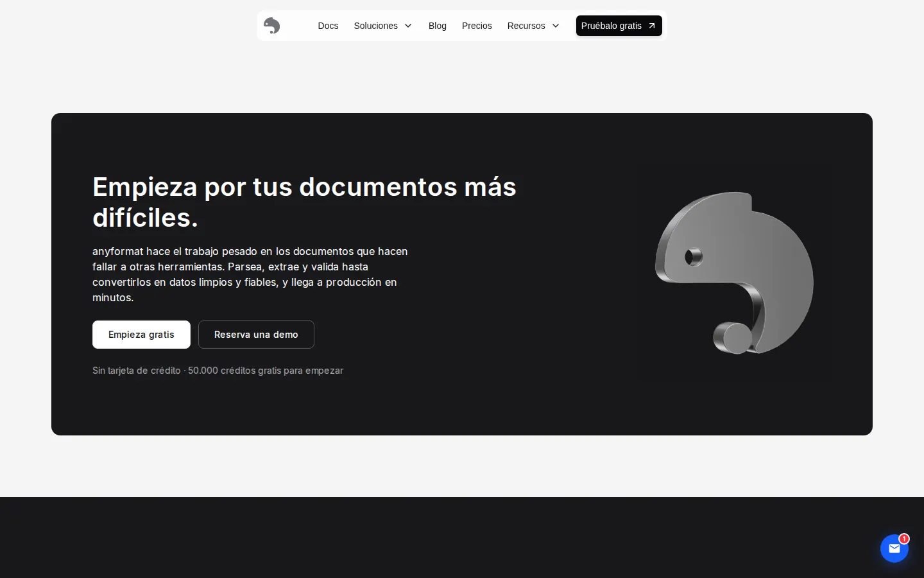Click the paragraph starting 'anyformat hace el trabajo'
Viewport: 924px width, 578px height.
[x=250, y=274]
